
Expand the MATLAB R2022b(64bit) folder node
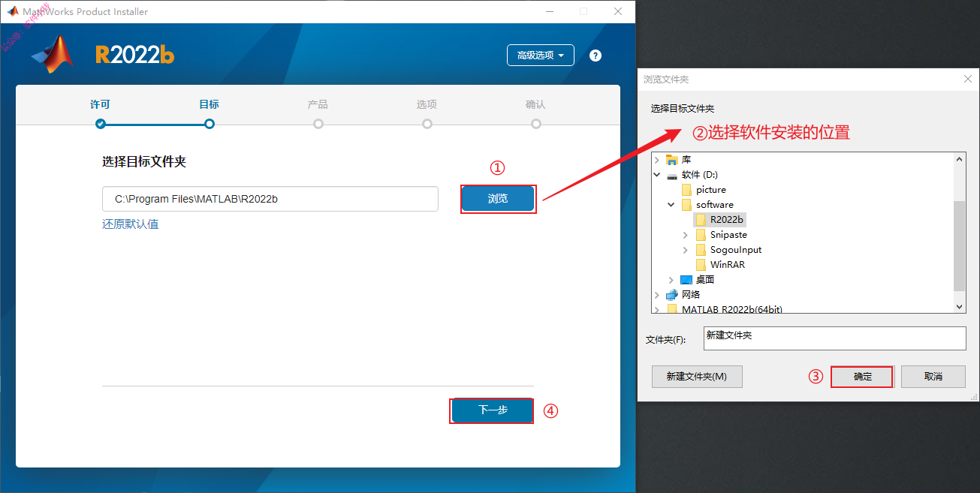point(658,309)
